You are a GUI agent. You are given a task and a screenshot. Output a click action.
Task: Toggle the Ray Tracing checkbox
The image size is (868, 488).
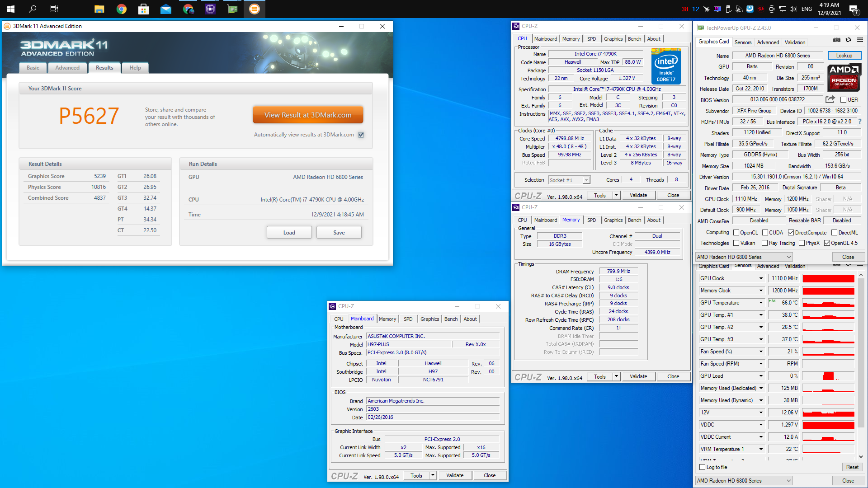click(764, 243)
